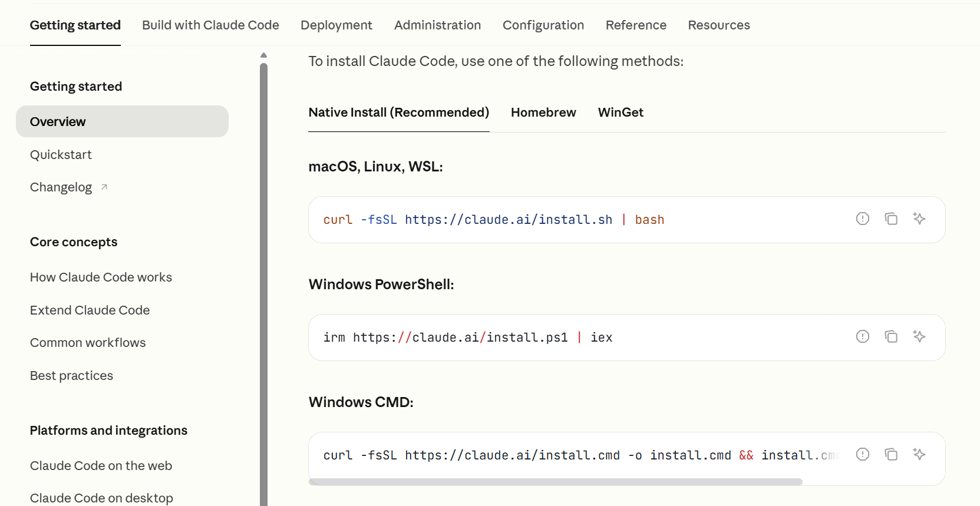This screenshot has width=980, height=506.
Task: Copy the curl install.sh bash command
Action: click(891, 219)
